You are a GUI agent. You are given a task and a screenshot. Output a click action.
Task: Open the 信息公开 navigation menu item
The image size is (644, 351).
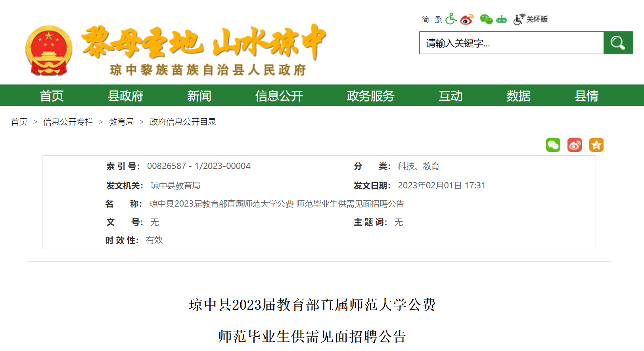click(279, 96)
